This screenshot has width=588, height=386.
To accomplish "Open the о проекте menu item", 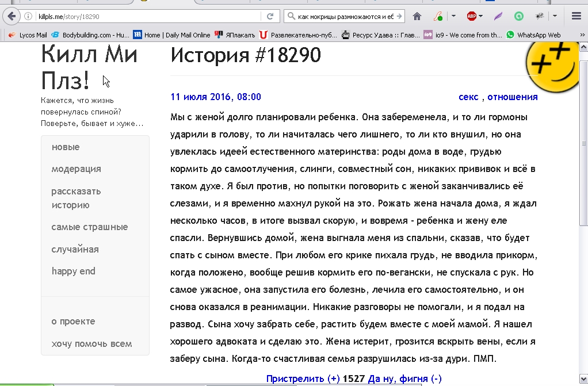I will (x=73, y=322).
